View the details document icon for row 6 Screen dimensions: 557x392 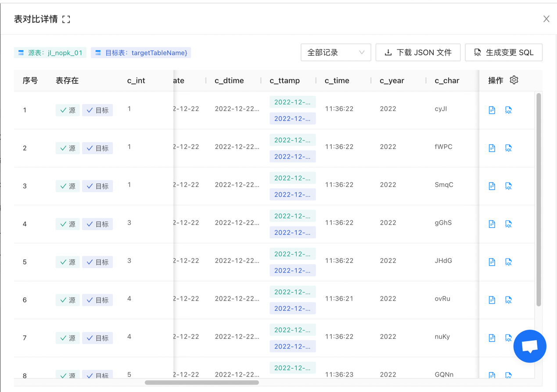click(x=492, y=300)
